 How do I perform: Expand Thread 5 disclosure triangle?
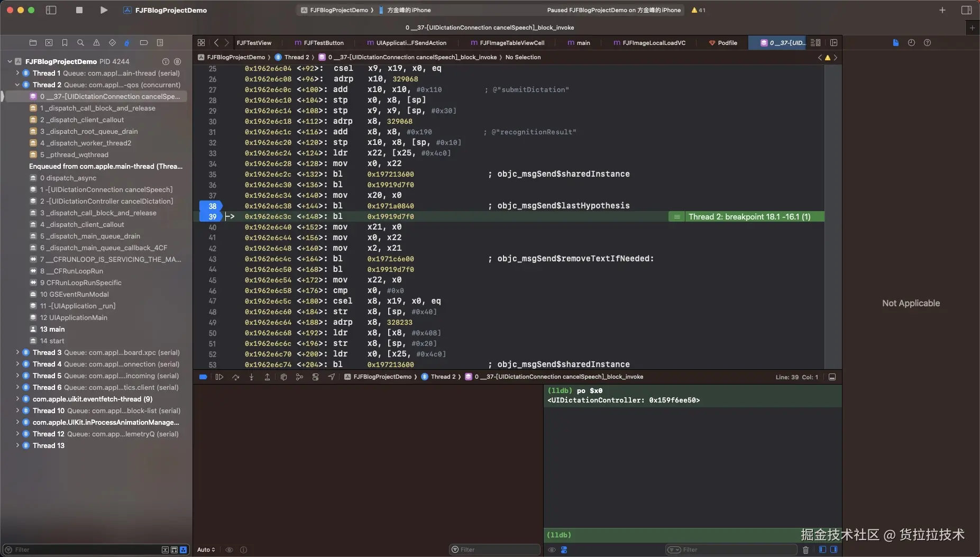point(17,376)
